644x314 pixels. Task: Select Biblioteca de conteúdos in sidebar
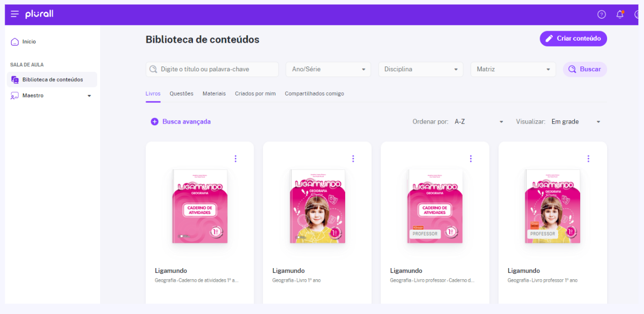click(52, 80)
